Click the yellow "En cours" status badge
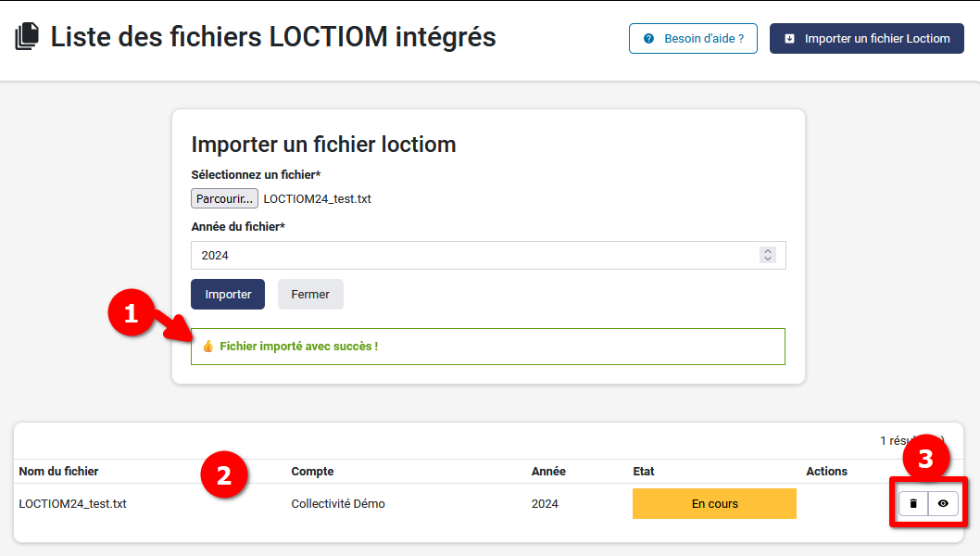The width and height of the screenshot is (980, 556). coord(714,504)
